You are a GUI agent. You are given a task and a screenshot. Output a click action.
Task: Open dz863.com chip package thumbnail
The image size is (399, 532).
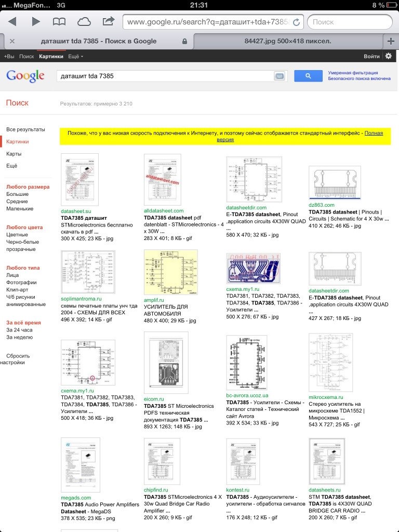point(335,182)
